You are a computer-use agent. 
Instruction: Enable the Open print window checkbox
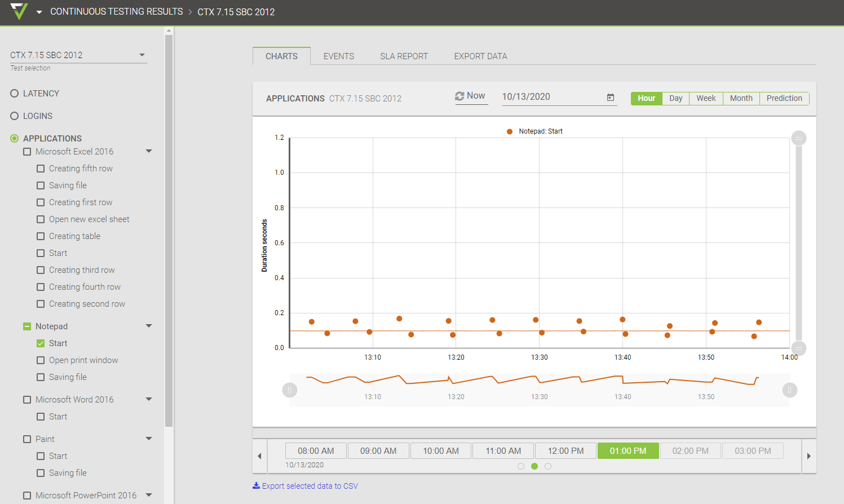click(41, 360)
